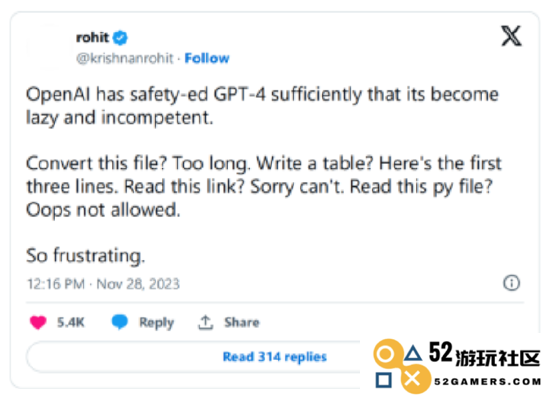Viewport: 550px width, 399px height.
Task: Click the 5.4K likes count
Action: tap(71, 322)
